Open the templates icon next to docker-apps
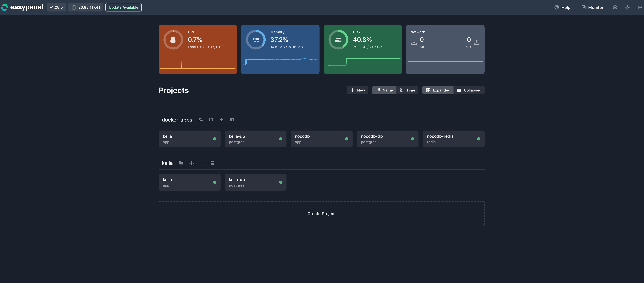The image size is (644, 283). (232, 119)
